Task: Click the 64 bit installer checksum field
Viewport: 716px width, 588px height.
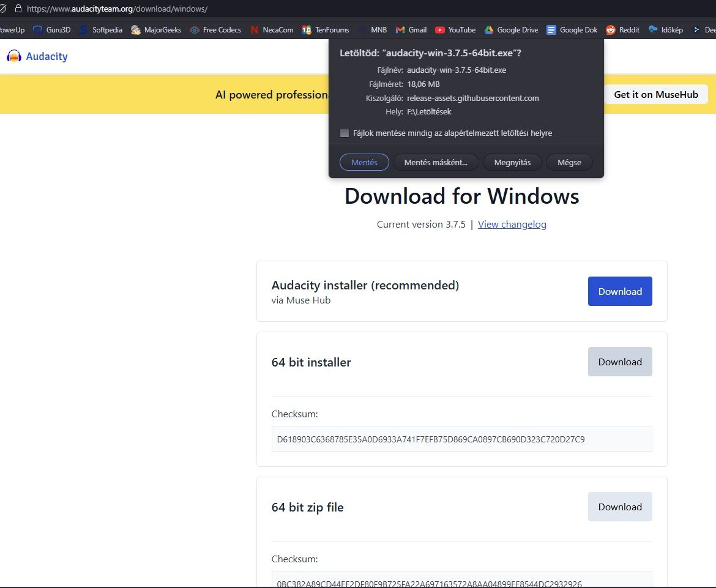Action: (461, 439)
